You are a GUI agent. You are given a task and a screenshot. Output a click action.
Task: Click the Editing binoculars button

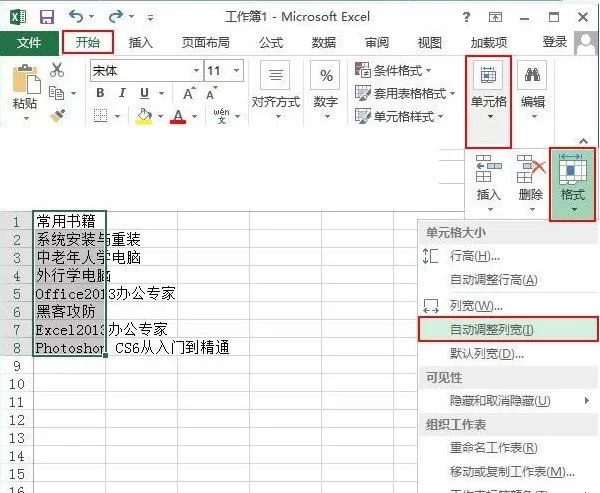[x=532, y=90]
